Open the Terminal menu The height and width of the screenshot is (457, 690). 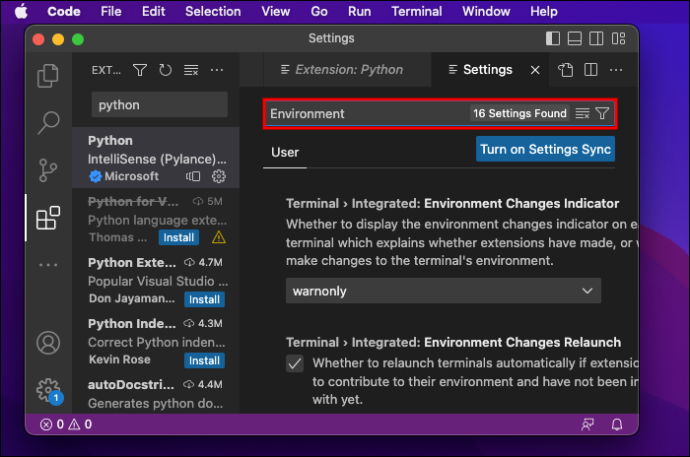click(x=417, y=11)
